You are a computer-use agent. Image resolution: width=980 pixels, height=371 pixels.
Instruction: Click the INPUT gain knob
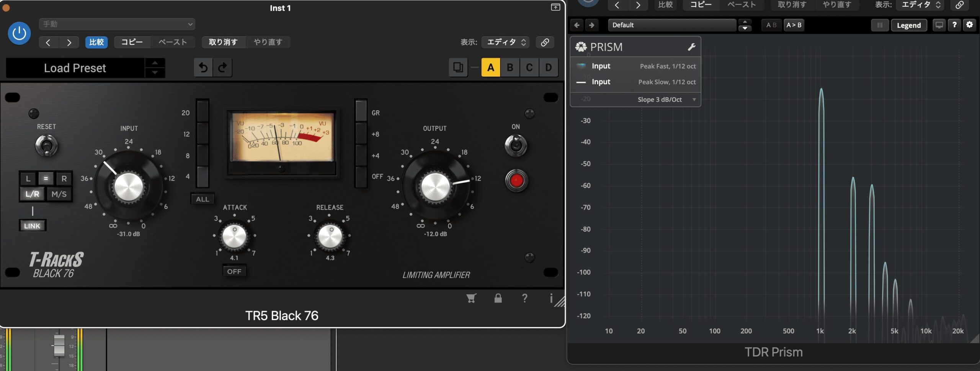[129, 187]
